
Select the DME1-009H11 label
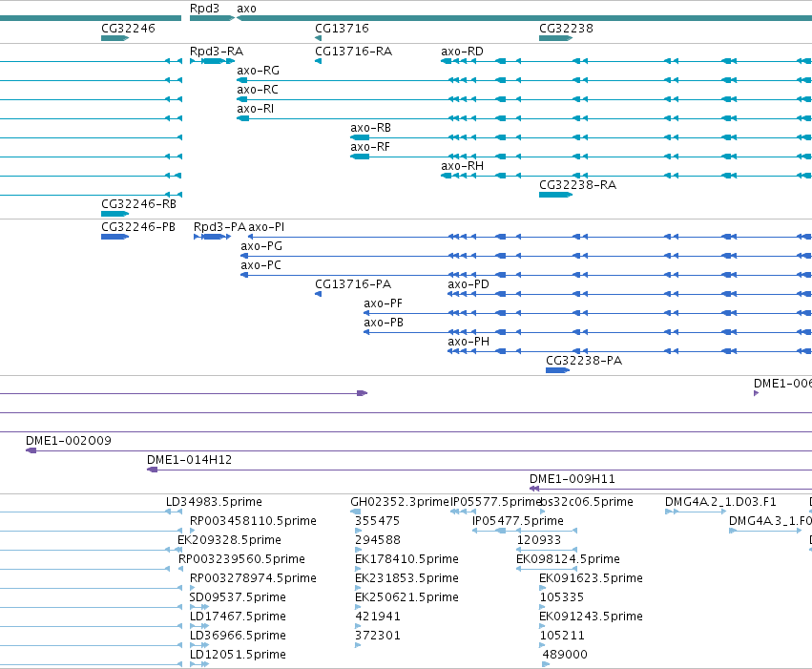[x=572, y=479]
